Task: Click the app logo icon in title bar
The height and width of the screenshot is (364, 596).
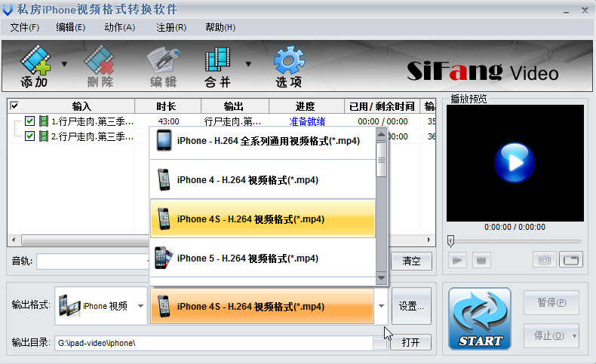Action: coord(8,10)
